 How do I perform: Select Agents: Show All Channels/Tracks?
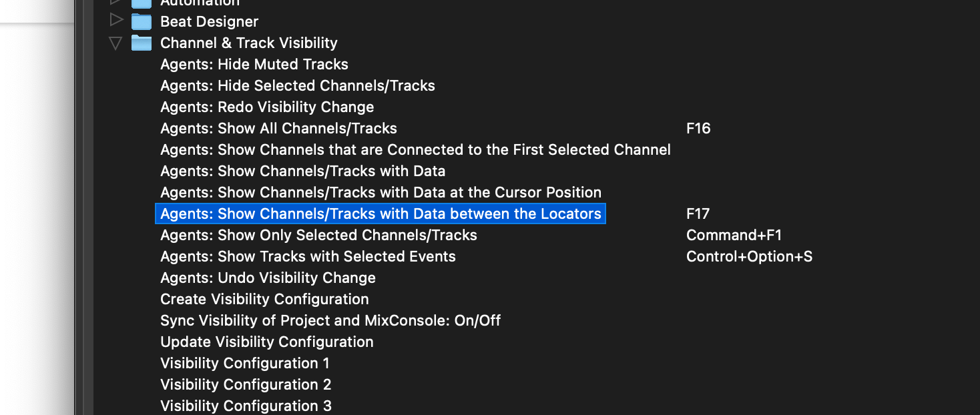click(x=278, y=128)
